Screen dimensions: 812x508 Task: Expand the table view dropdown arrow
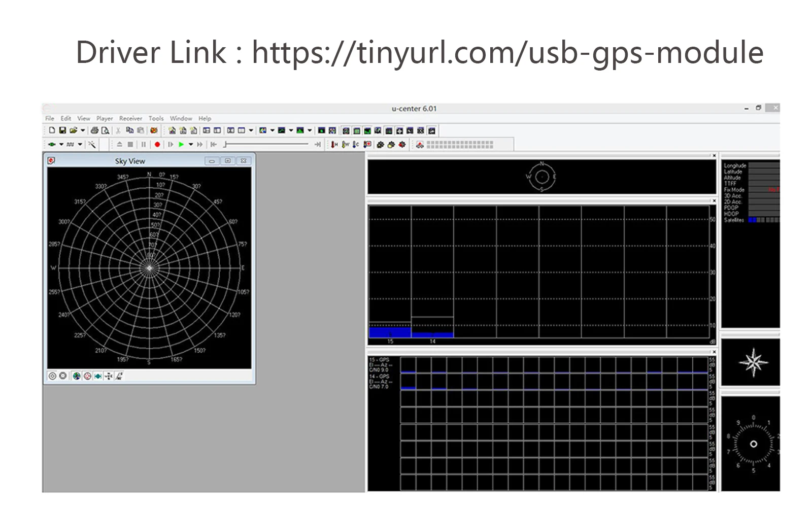point(251,130)
